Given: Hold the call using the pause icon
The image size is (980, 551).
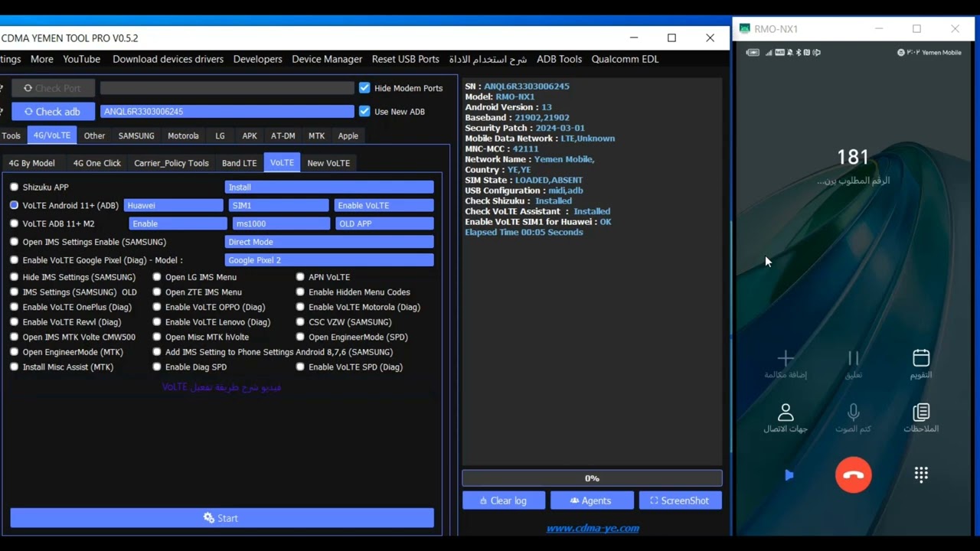Looking at the screenshot, I should [x=853, y=358].
